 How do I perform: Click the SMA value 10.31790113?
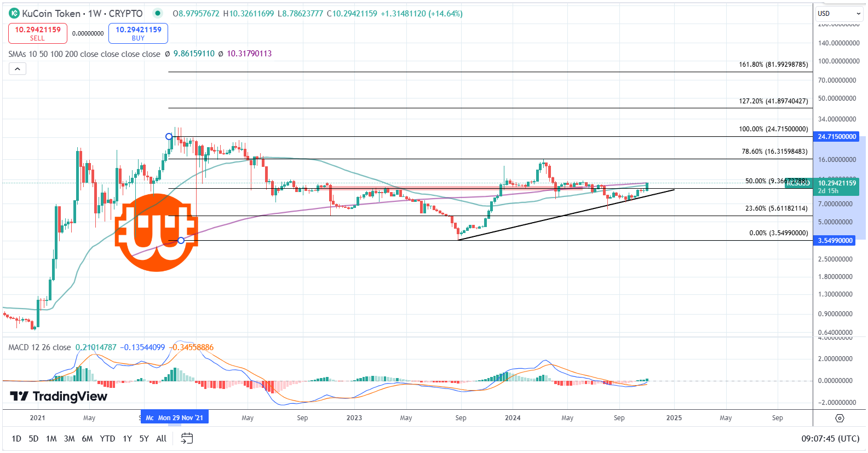point(249,54)
